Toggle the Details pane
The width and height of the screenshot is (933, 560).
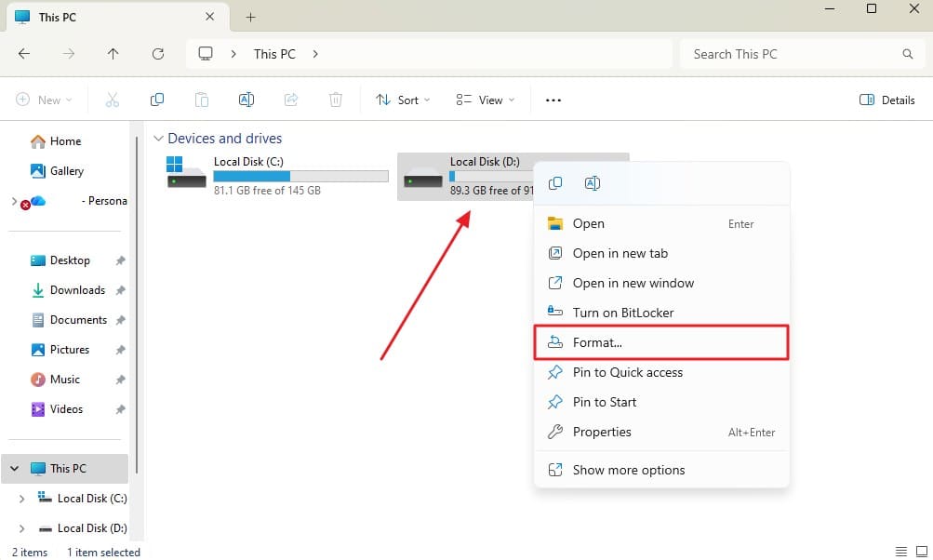886,100
